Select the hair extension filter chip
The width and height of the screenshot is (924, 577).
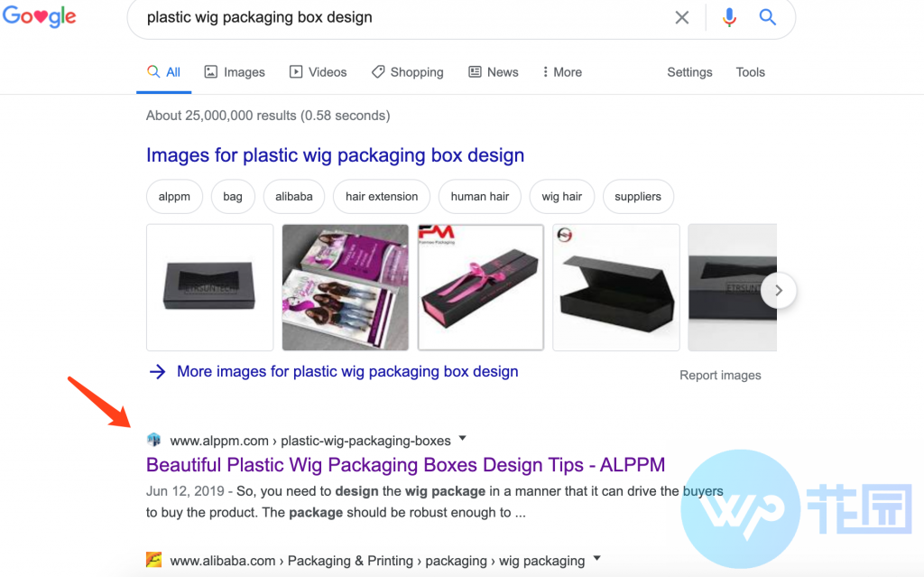pyautogui.click(x=382, y=197)
